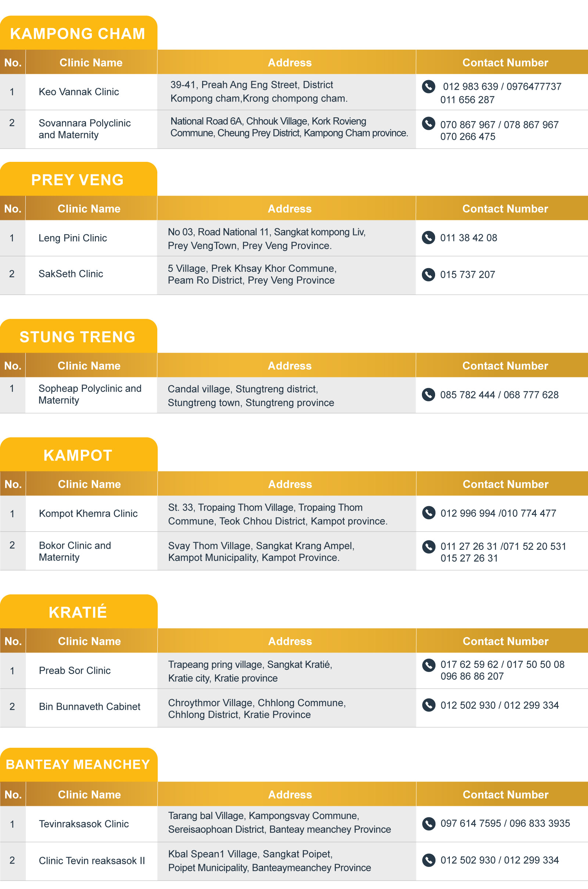Tap the phone icon for Tevinraksasok Clinic
The width and height of the screenshot is (588, 889).
coord(429,823)
